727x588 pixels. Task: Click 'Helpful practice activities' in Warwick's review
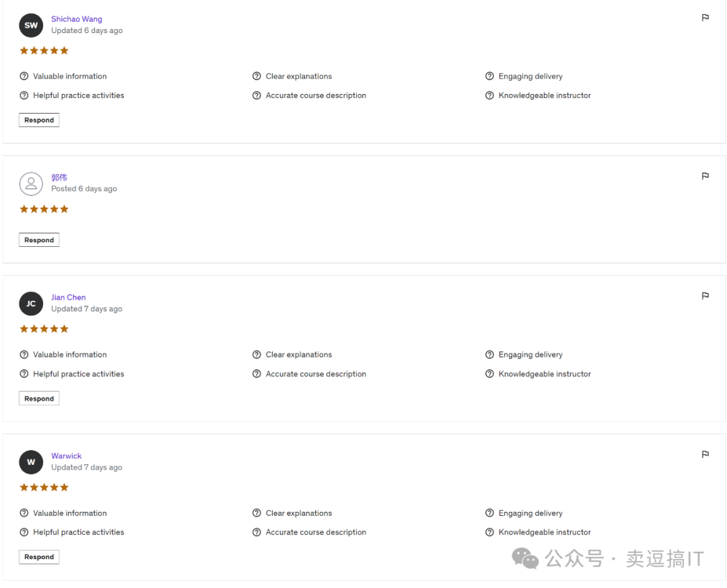(78, 532)
